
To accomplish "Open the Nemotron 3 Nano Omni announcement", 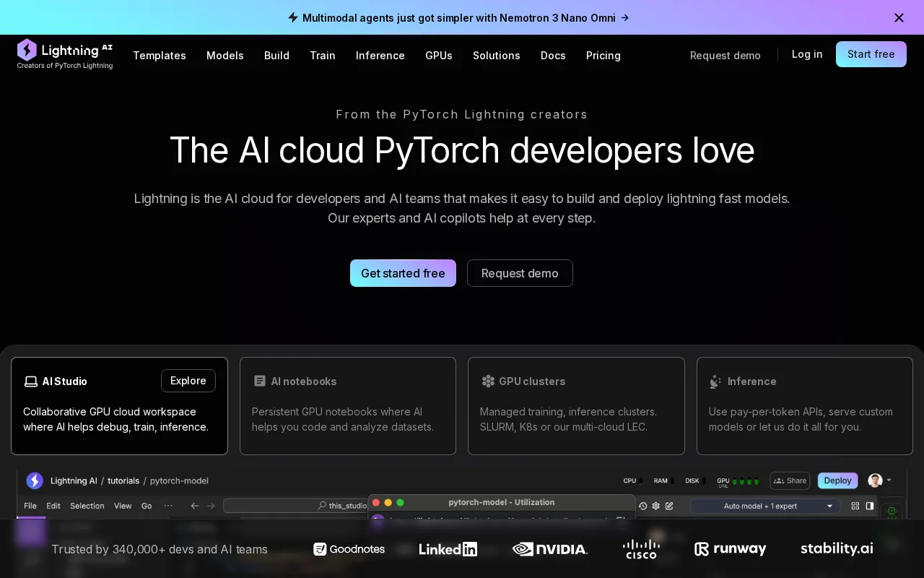I will (466, 17).
